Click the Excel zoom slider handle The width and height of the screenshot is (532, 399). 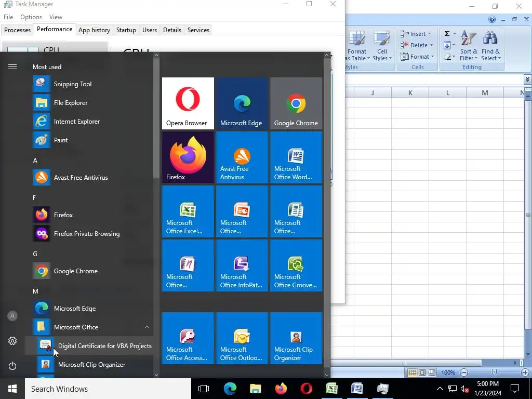coord(495,373)
